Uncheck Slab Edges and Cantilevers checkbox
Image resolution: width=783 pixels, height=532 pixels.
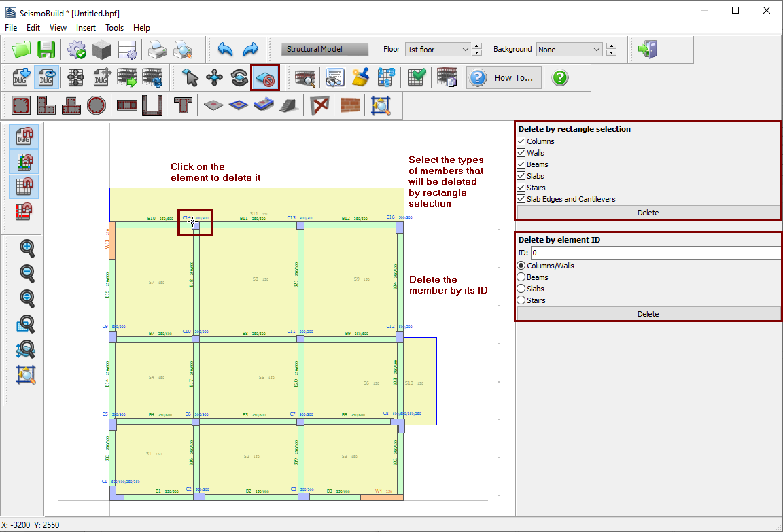[x=521, y=199]
